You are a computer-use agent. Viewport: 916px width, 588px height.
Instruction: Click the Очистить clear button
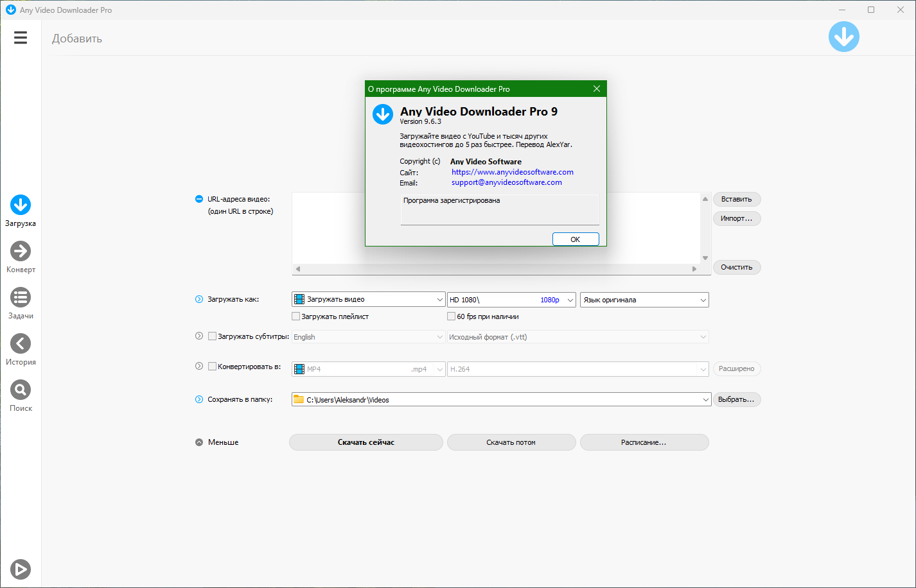pyautogui.click(x=737, y=267)
